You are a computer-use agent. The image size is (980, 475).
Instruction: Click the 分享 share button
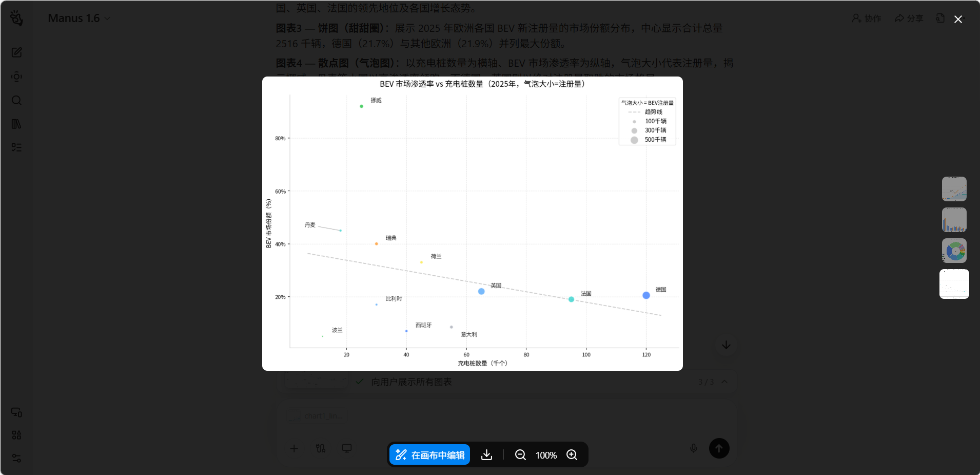(909, 18)
